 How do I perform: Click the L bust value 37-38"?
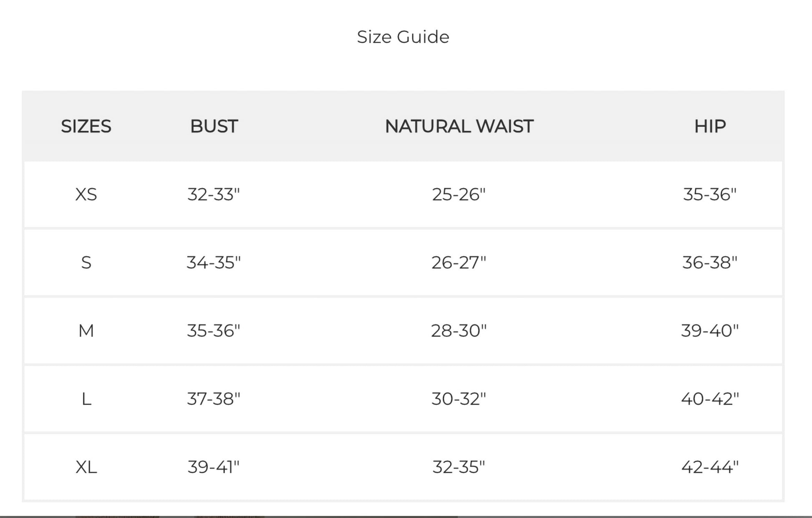click(214, 399)
